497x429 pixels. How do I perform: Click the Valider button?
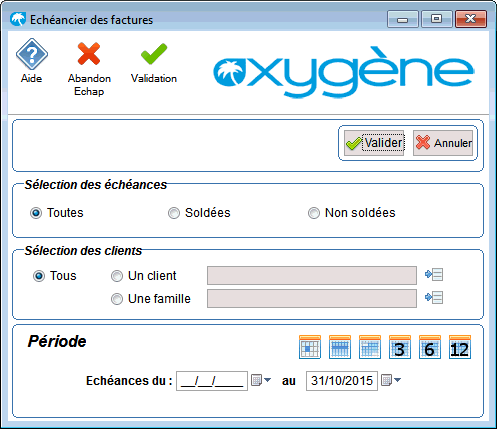click(x=374, y=143)
